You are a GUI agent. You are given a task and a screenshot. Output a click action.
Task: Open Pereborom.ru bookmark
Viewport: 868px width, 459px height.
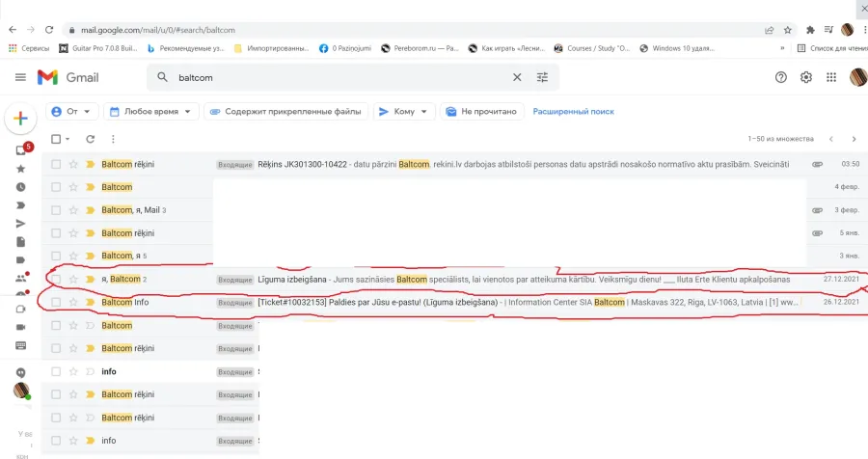pos(420,48)
